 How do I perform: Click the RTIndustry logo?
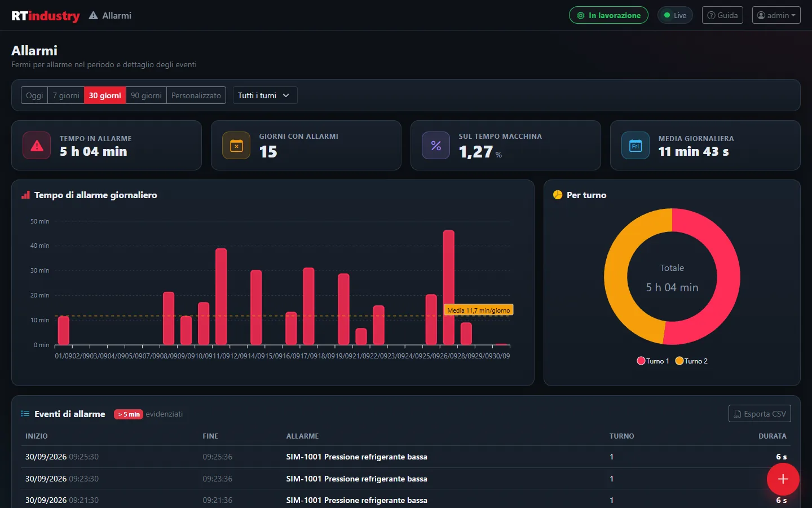[46, 16]
